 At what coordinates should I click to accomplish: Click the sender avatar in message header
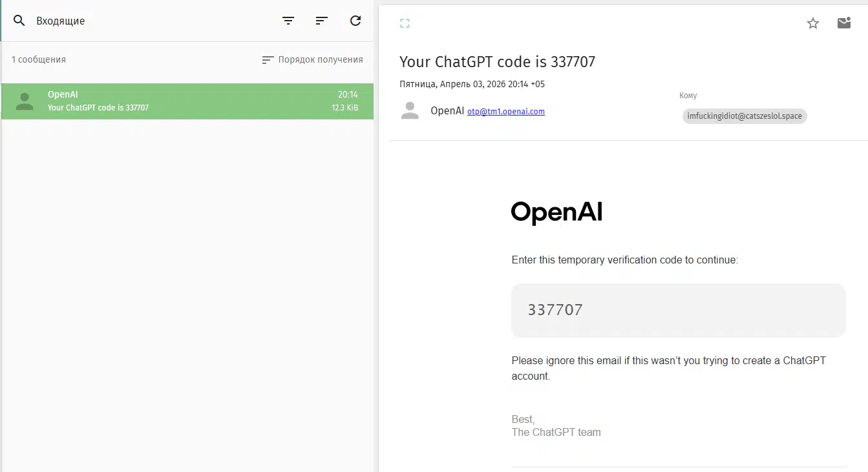point(410,111)
